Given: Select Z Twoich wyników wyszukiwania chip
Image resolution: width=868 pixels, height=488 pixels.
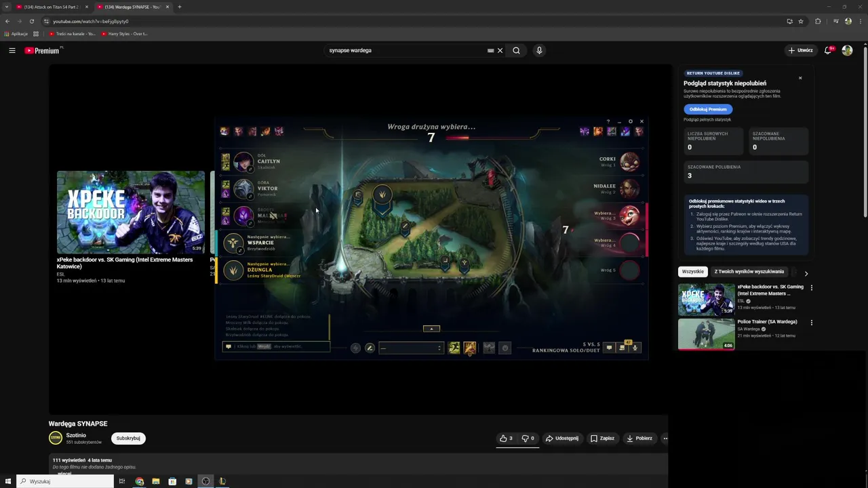Looking at the screenshot, I should click(749, 272).
